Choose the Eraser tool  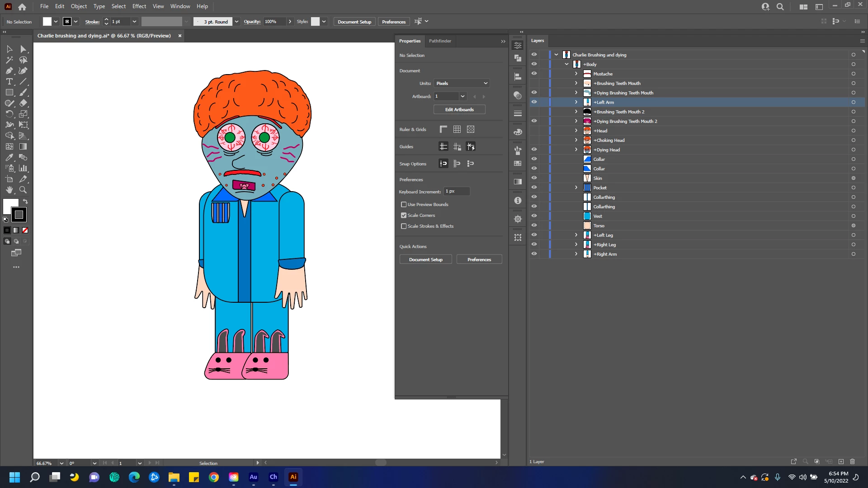(x=23, y=103)
